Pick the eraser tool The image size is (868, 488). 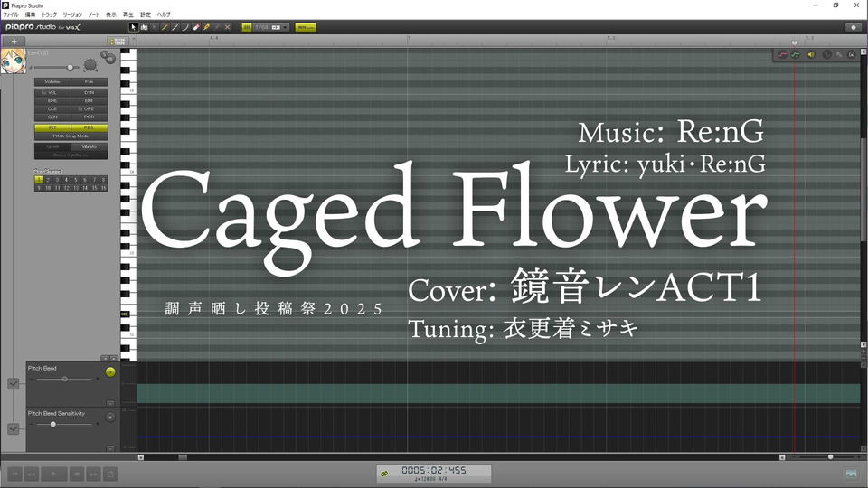pyautogui.click(x=196, y=27)
